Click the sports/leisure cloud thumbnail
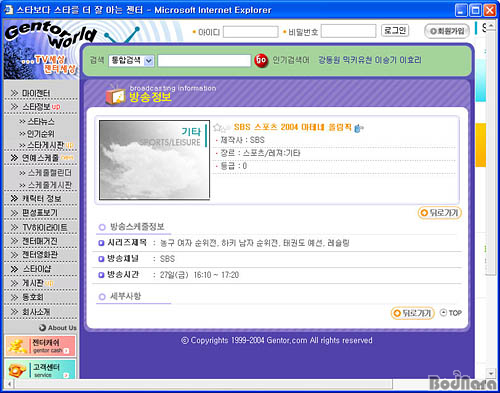The height and width of the screenshot is (393, 500). tap(155, 160)
